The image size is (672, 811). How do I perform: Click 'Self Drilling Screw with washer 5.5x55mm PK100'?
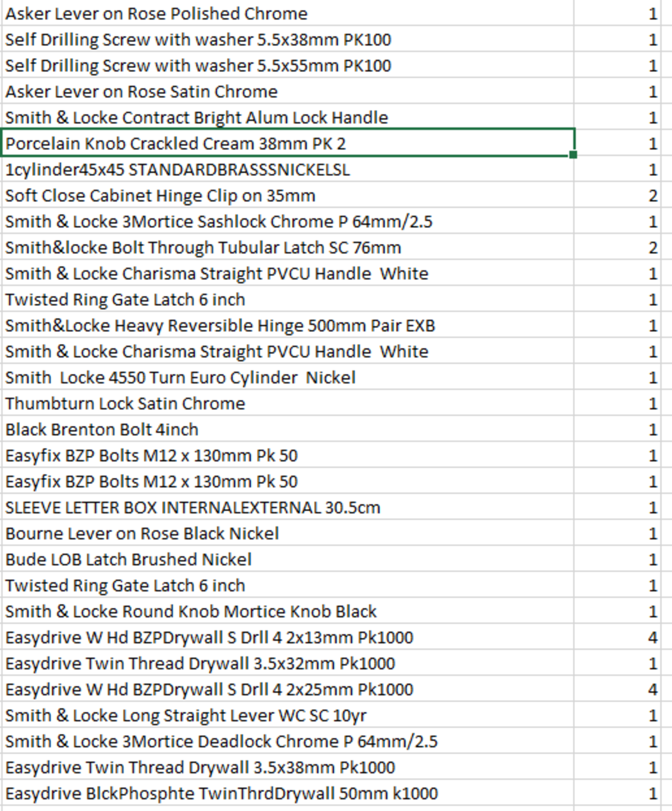[288, 65]
